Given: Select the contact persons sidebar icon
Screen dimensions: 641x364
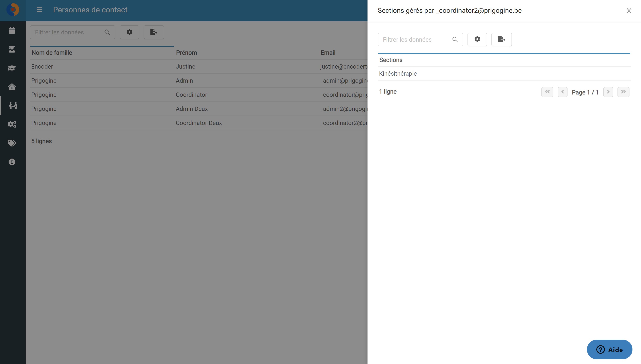Looking at the screenshot, I should [13, 106].
